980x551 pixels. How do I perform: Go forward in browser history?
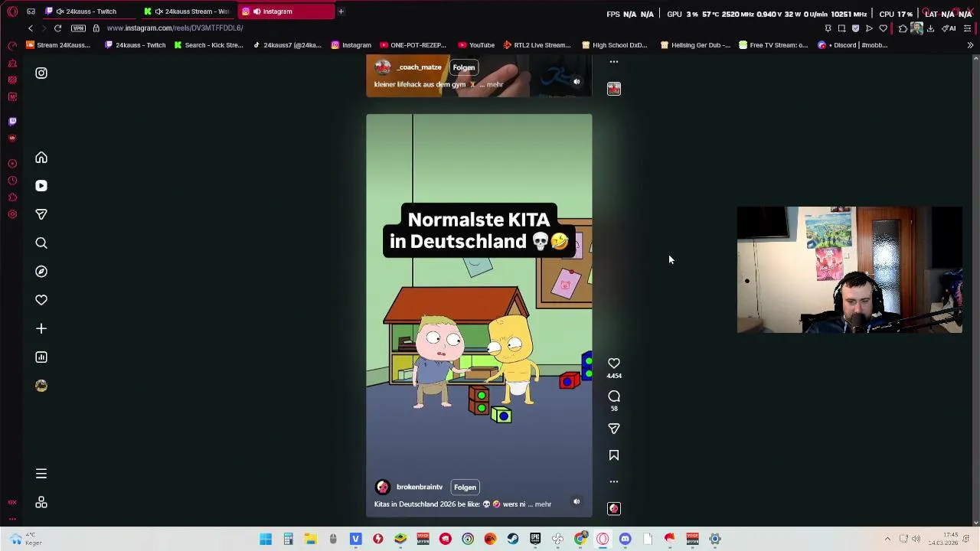click(44, 28)
